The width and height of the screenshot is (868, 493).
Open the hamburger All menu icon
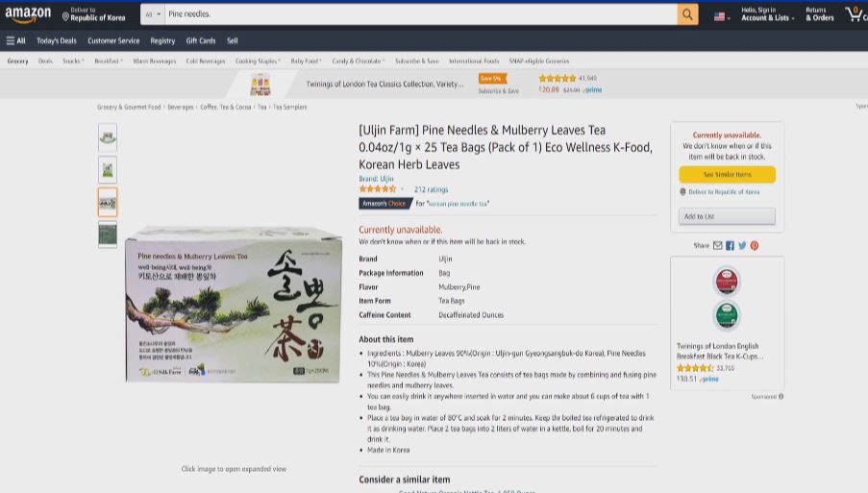point(10,41)
